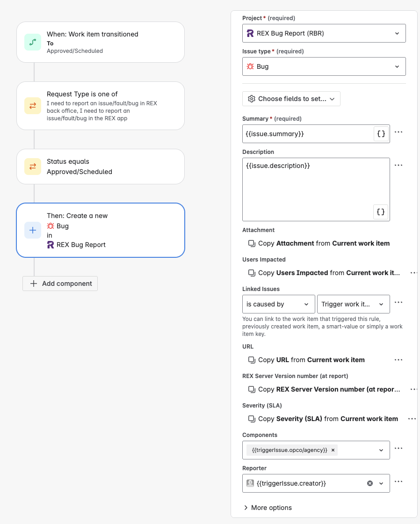Open the Project dropdown REX Bug Report
420x524 pixels.
click(x=324, y=33)
